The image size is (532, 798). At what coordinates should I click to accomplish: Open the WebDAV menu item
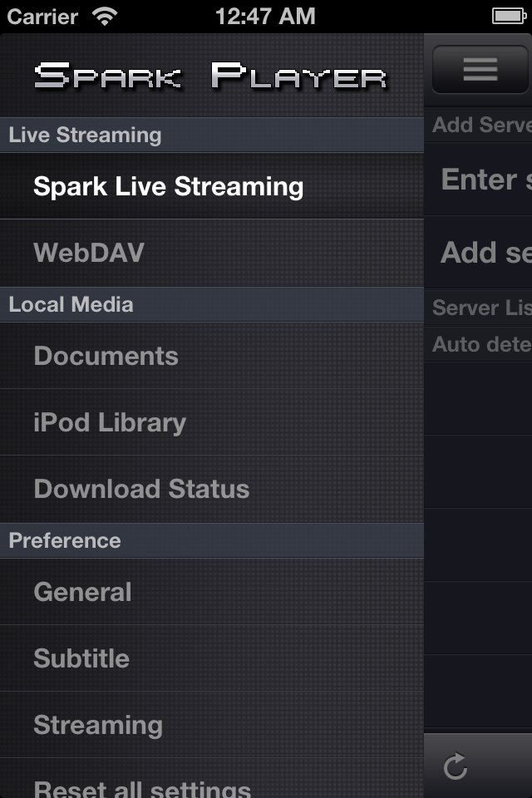click(212, 253)
